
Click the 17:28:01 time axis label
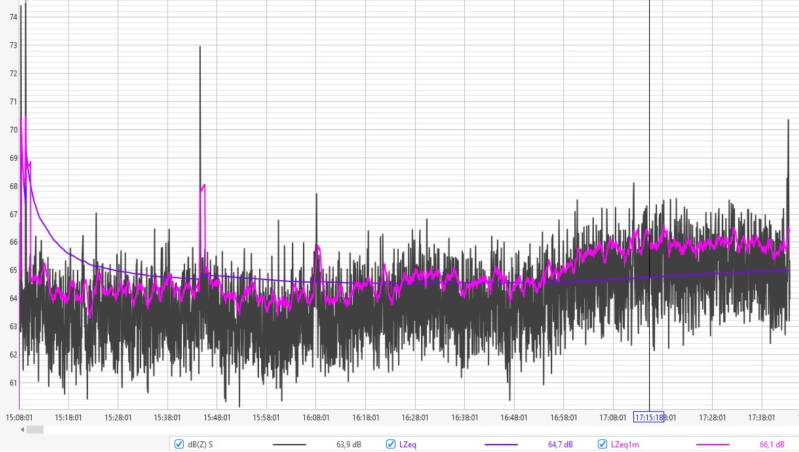click(712, 417)
